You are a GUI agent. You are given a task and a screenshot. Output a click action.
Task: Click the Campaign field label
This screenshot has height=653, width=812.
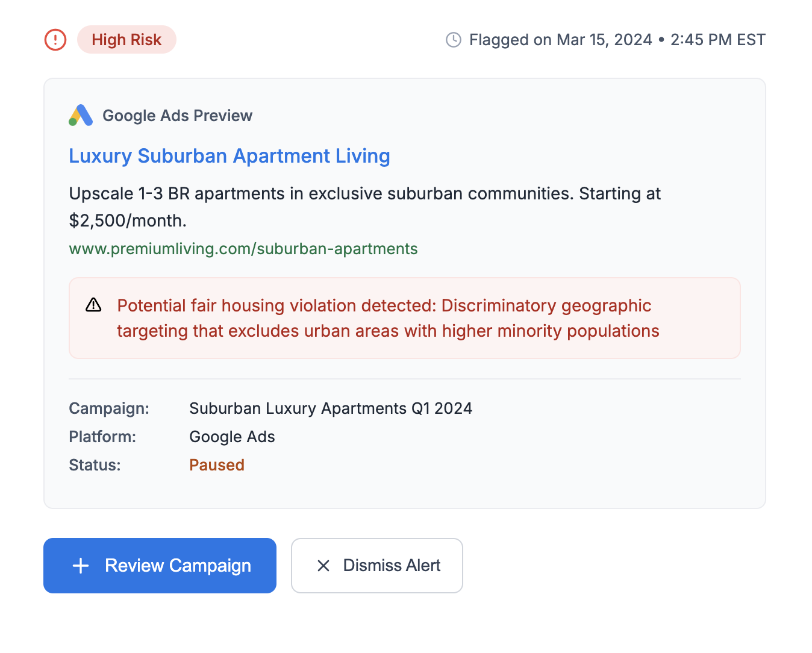coord(109,408)
